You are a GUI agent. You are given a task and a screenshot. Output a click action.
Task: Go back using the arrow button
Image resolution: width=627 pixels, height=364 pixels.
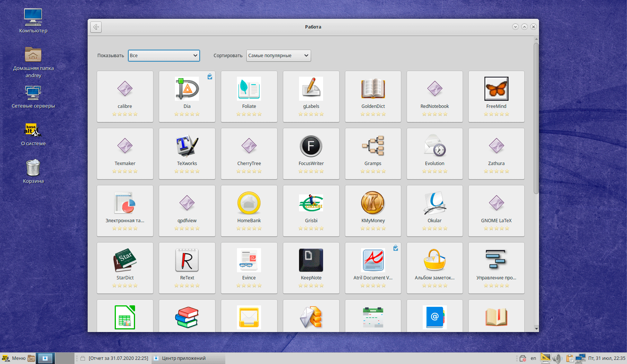[x=96, y=27]
